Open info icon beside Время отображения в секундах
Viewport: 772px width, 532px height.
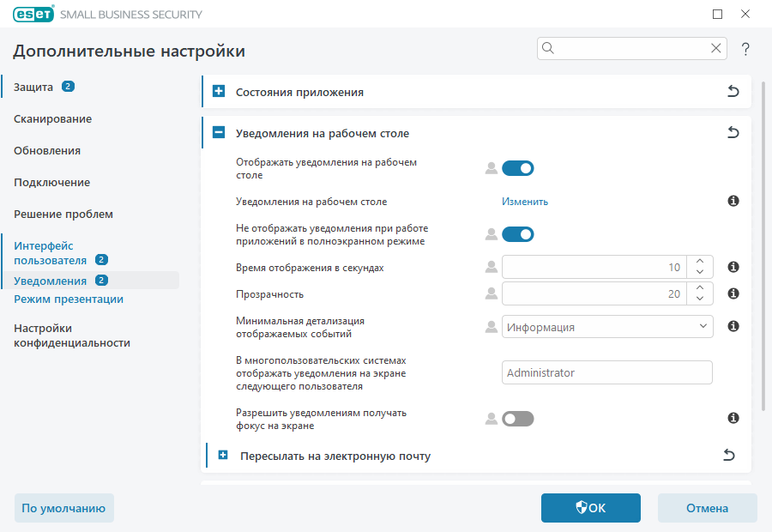[x=733, y=267]
